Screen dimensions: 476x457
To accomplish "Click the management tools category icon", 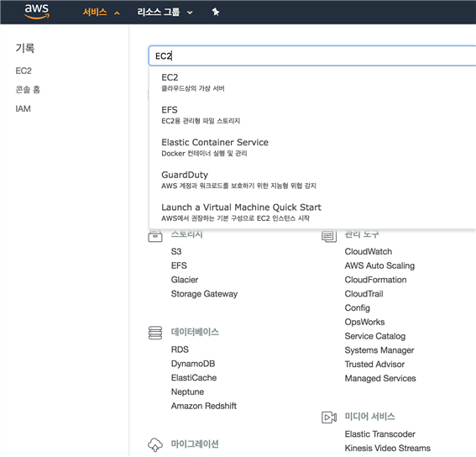I will tap(329, 236).
